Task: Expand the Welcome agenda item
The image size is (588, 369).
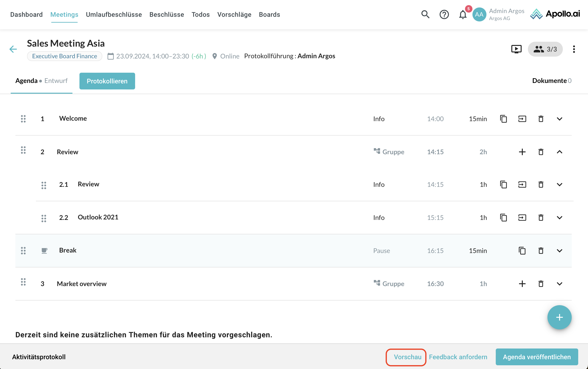Action: point(559,119)
